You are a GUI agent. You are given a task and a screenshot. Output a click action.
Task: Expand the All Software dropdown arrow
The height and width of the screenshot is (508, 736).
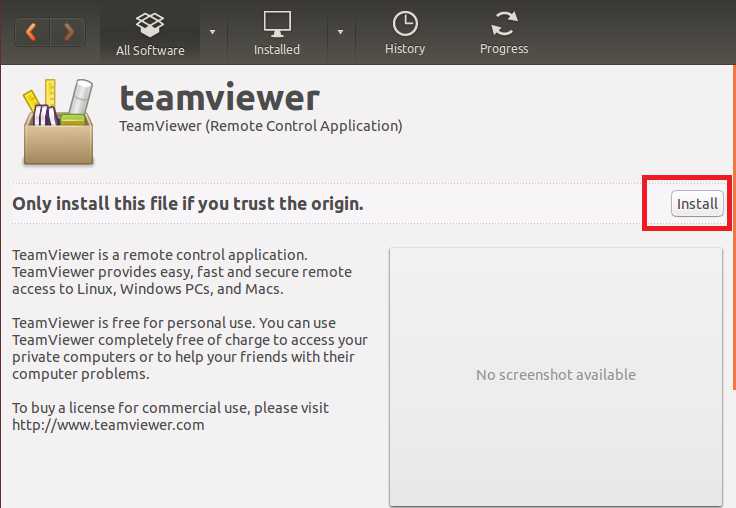point(213,32)
